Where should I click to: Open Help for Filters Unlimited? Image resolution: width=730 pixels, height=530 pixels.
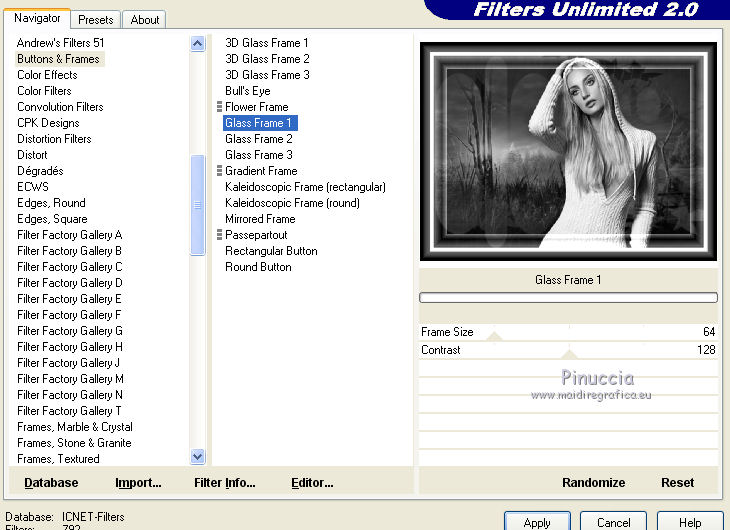coord(690,522)
